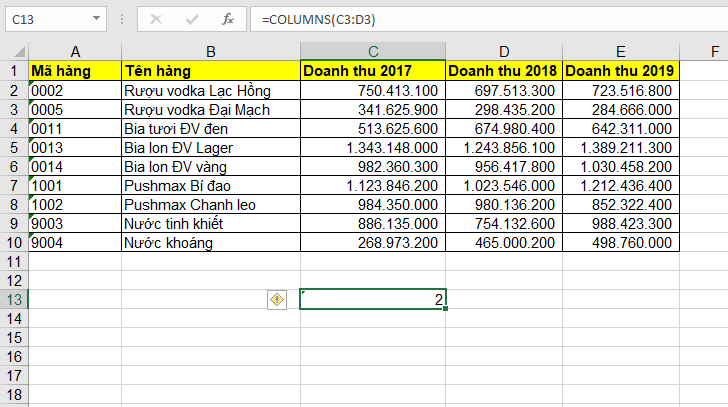Click the formula bar with COLUMNS formula
This screenshot has width=728, height=407.
(480, 19)
